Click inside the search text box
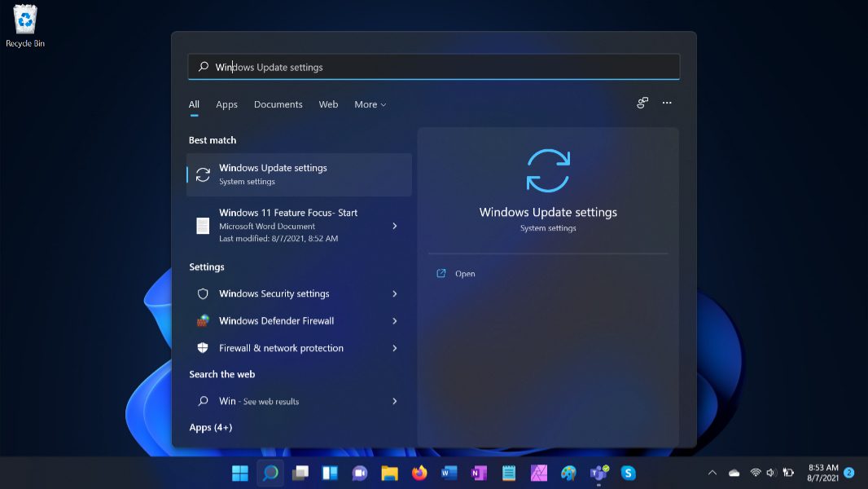The image size is (868, 489). click(440, 67)
